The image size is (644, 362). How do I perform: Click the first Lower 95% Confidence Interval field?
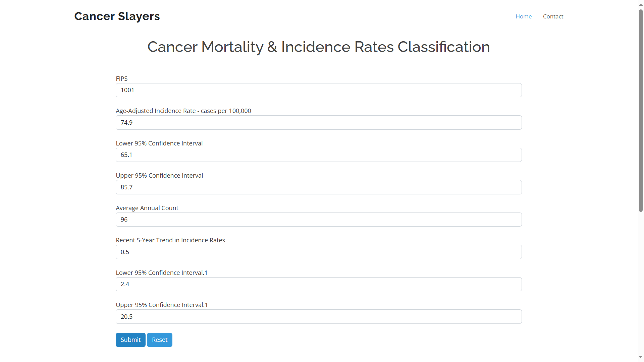[x=319, y=155]
